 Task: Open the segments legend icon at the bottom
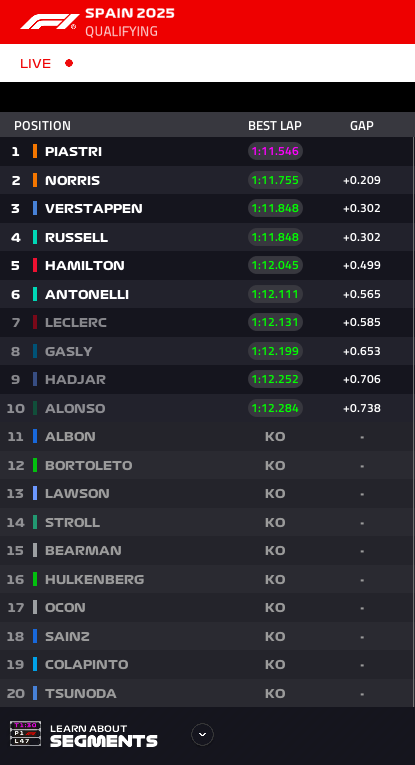point(25,734)
